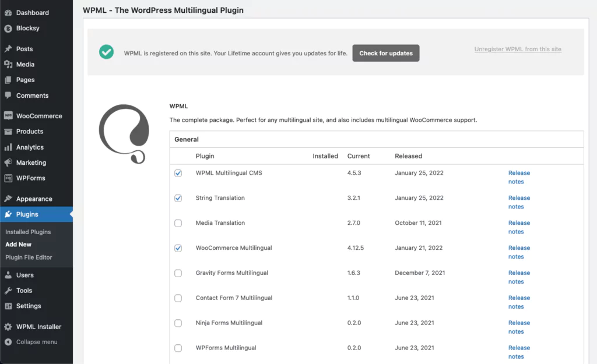Open Release notes for WPML Multilingual CMS

pos(519,177)
